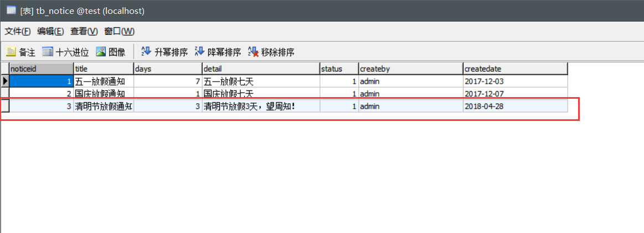The image size is (644, 233).
Task: Click days cell in 国庆放假通知 row
Action: click(x=168, y=93)
